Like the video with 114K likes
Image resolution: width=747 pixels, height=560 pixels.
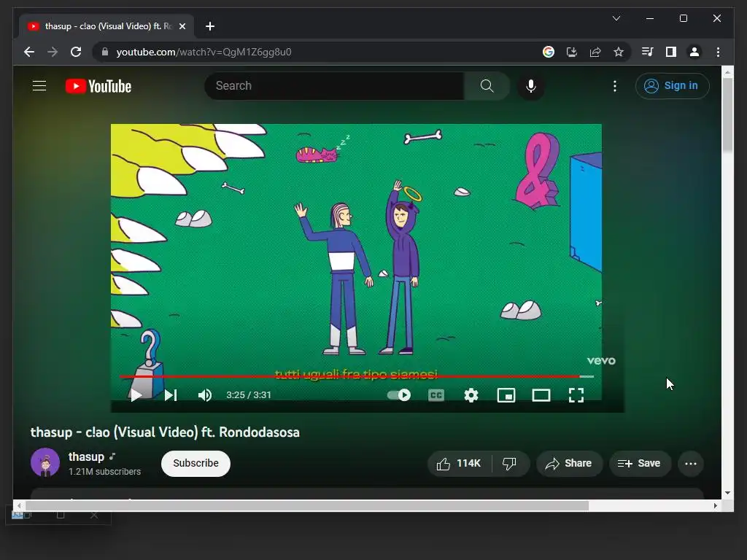click(460, 463)
